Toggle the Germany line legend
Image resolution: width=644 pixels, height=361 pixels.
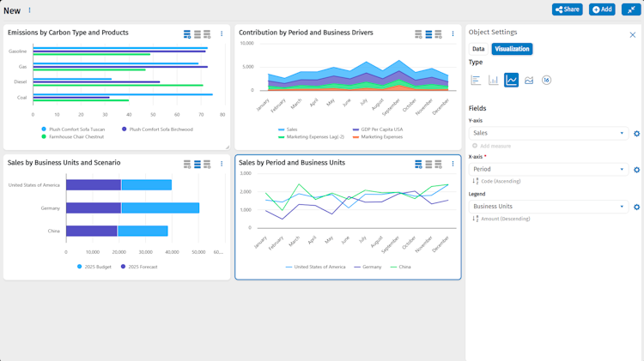(368, 267)
